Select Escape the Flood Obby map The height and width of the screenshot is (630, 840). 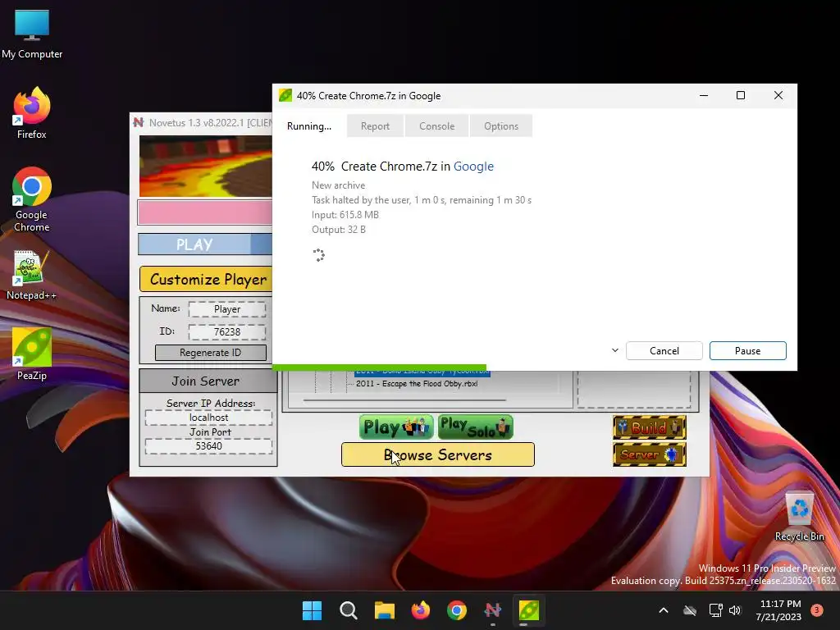[416, 384]
